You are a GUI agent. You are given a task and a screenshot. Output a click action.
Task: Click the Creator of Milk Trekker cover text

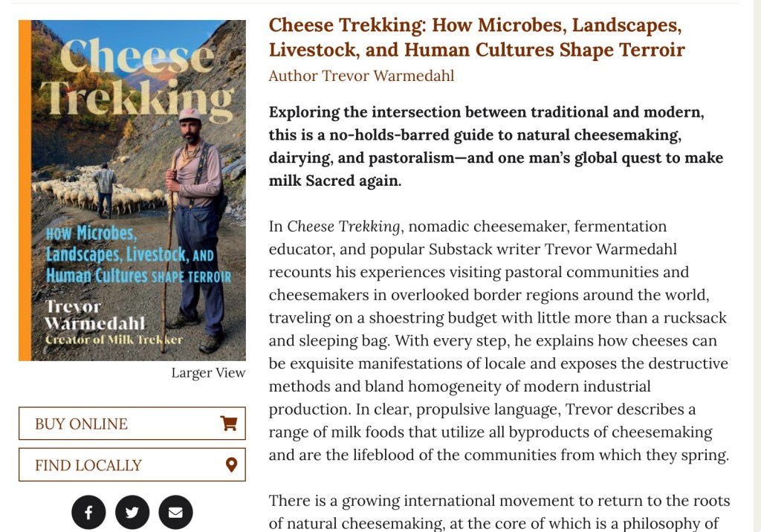(114, 340)
